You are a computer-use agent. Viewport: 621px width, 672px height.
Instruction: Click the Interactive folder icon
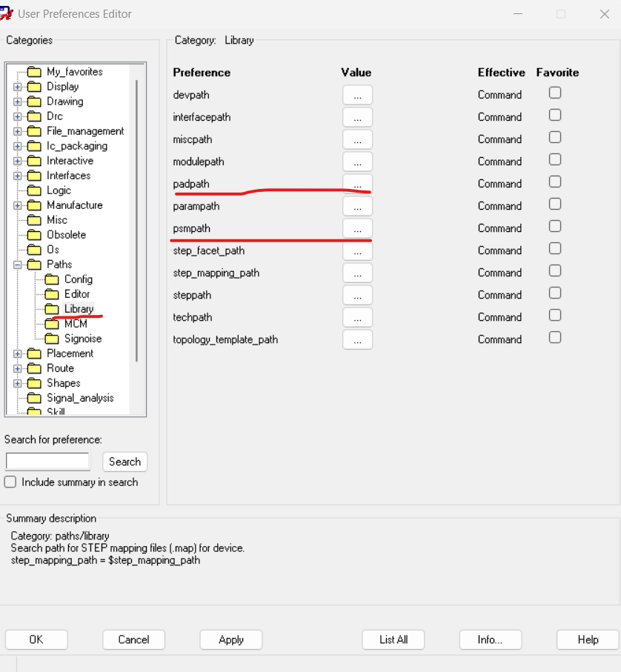(x=34, y=161)
